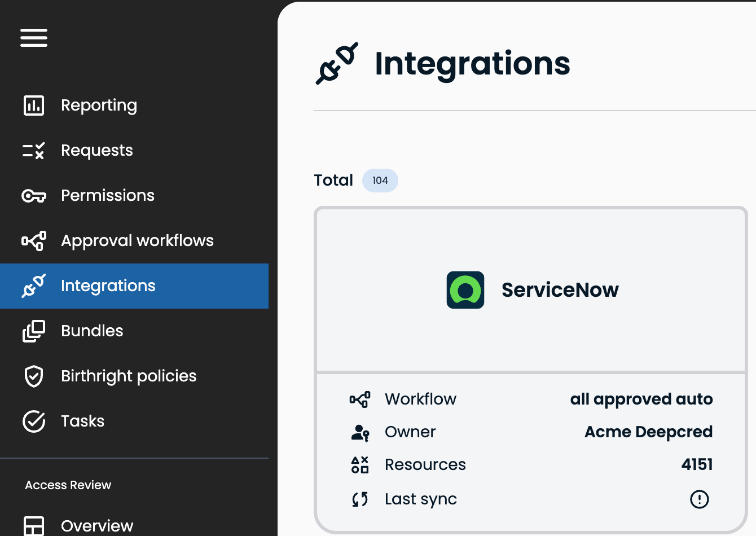
Task: Click the Birthright policies shield icon
Action: (x=34, y=376)
